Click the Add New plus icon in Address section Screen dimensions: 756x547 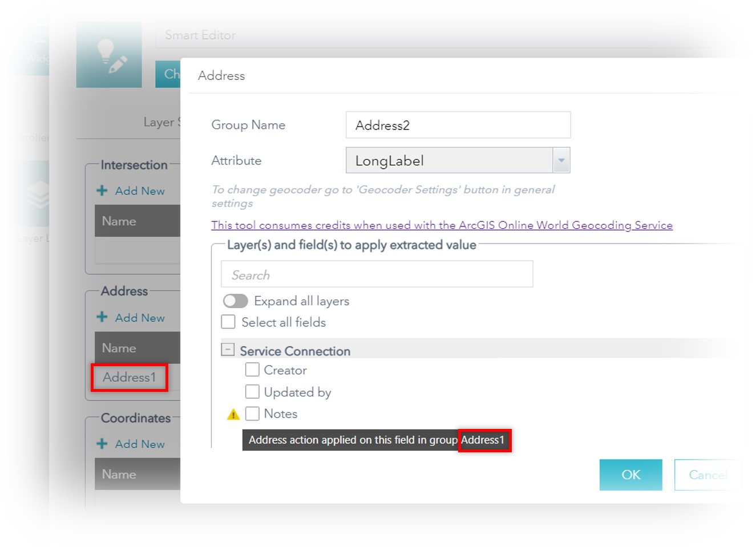102,317
